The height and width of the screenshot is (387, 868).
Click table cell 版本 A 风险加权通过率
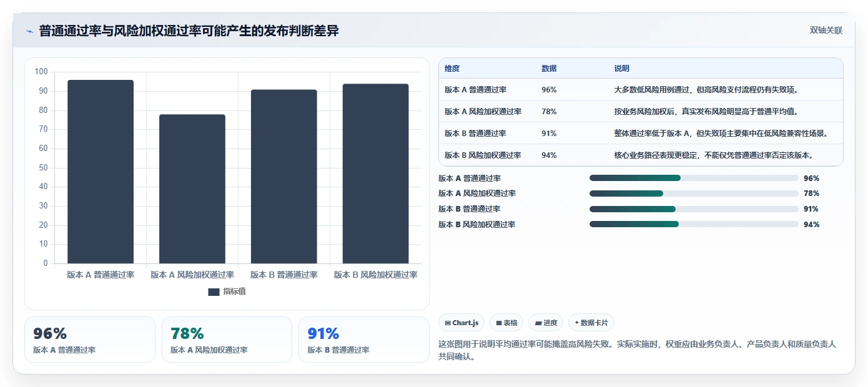pos(483,112)
